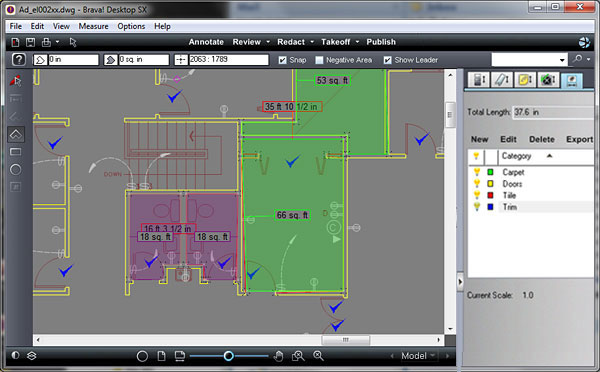600x372 pixels.
Task: Click the horizontal scrollbar thumb below drawing
Action: (346, 339)
